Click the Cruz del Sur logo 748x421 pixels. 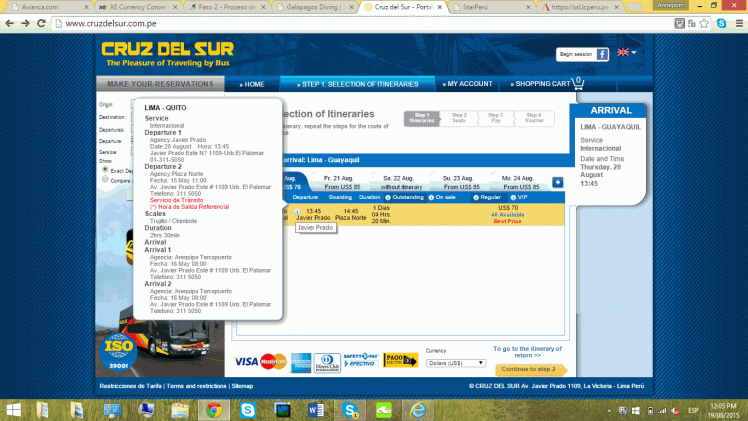pos(167,54)
